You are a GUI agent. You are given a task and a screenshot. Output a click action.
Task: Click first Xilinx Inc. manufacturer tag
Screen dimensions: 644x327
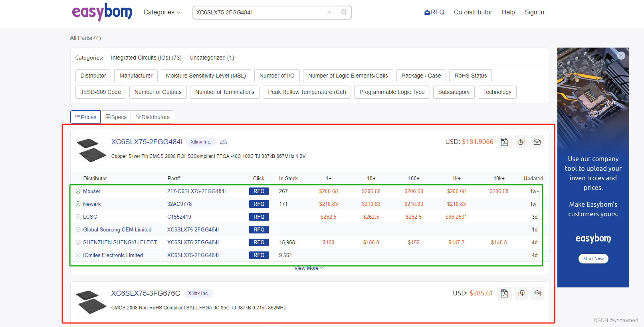200,142
